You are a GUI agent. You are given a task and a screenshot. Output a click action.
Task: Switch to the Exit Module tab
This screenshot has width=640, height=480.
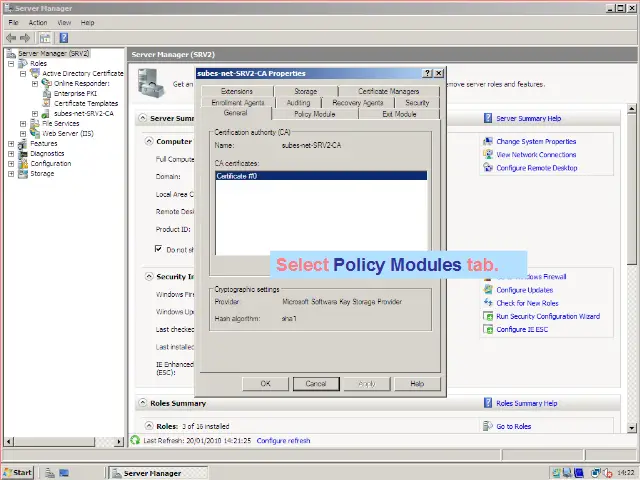(x=399, y=114)
